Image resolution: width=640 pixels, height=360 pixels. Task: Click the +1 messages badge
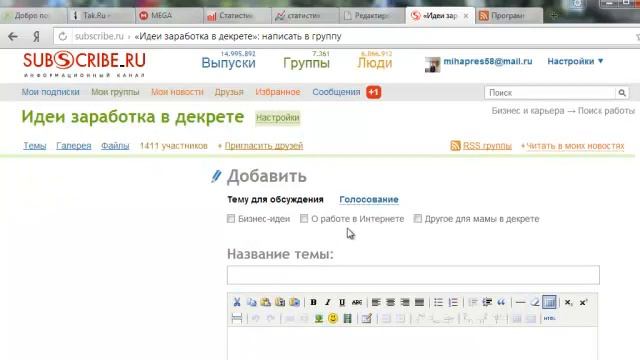click(x=373, y=92)
